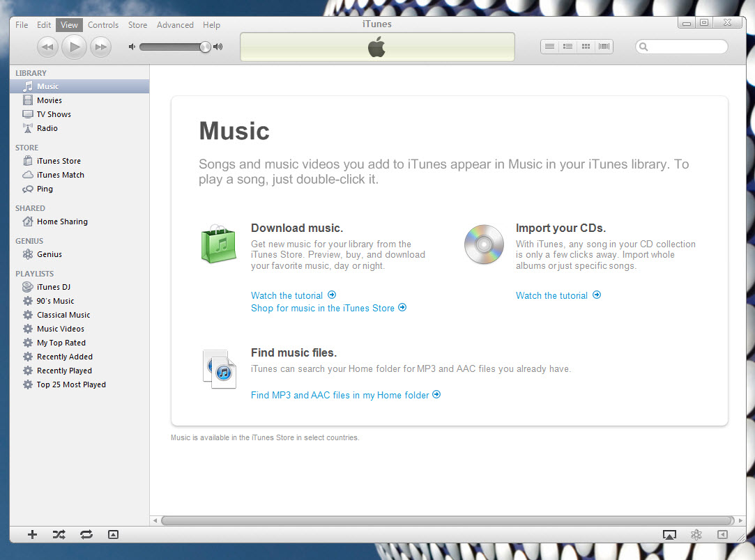The image size is (755, 560).
Task: Open the Edit menu
Action: (44, 25)
